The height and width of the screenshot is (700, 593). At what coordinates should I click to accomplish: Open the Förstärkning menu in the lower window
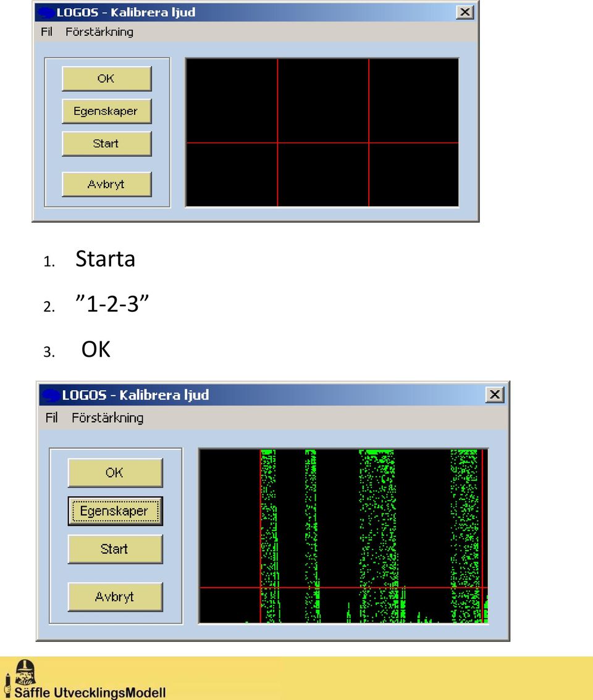click(x=107, y=418)
